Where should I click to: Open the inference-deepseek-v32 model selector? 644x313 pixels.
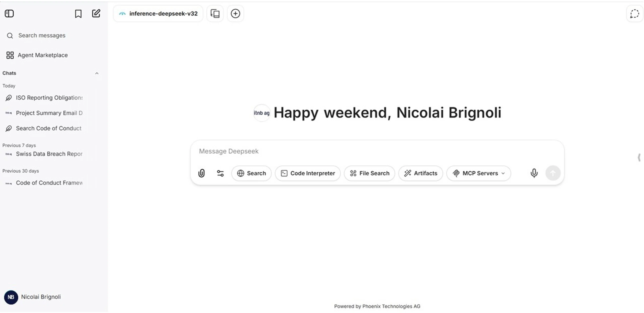click(158, 14)
